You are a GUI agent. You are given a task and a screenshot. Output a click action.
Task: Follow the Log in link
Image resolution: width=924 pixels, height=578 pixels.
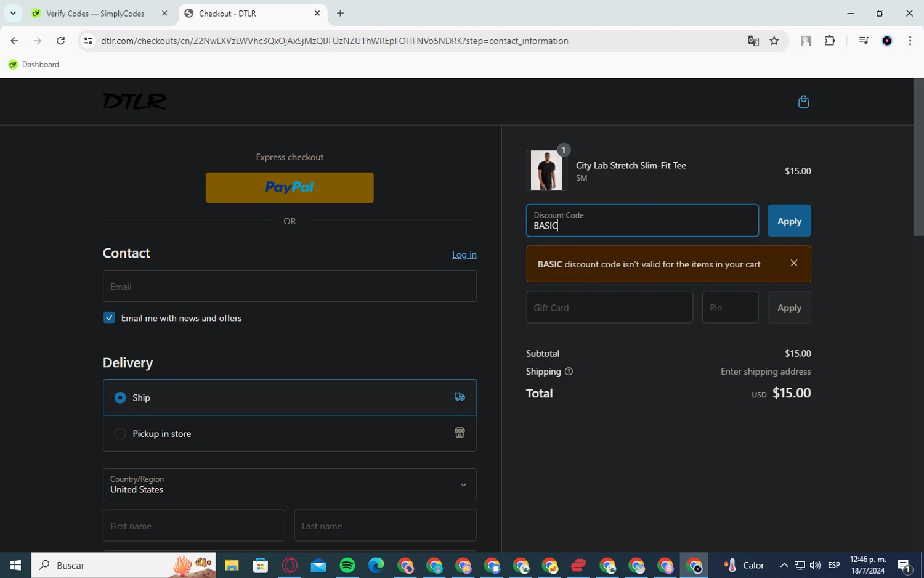(x=464, y=254)
